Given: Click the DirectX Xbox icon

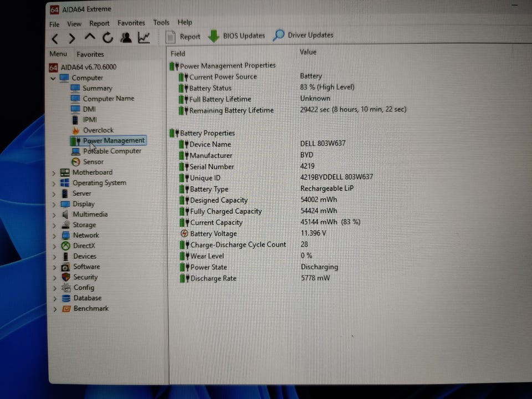Looking at the screenshot, I should pos(66,246).
